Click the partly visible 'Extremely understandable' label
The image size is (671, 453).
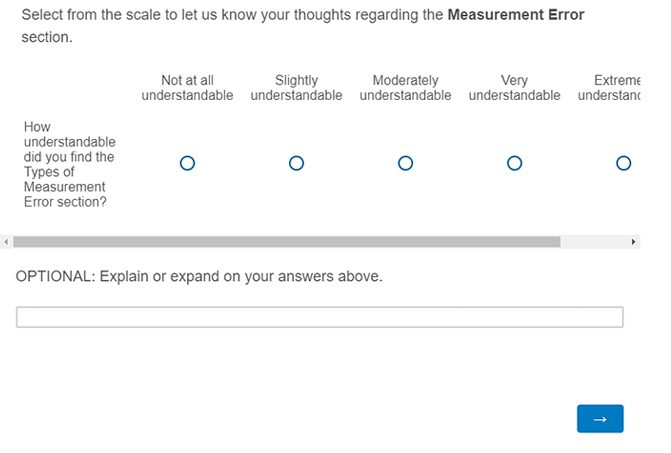[x=612, y=88]
